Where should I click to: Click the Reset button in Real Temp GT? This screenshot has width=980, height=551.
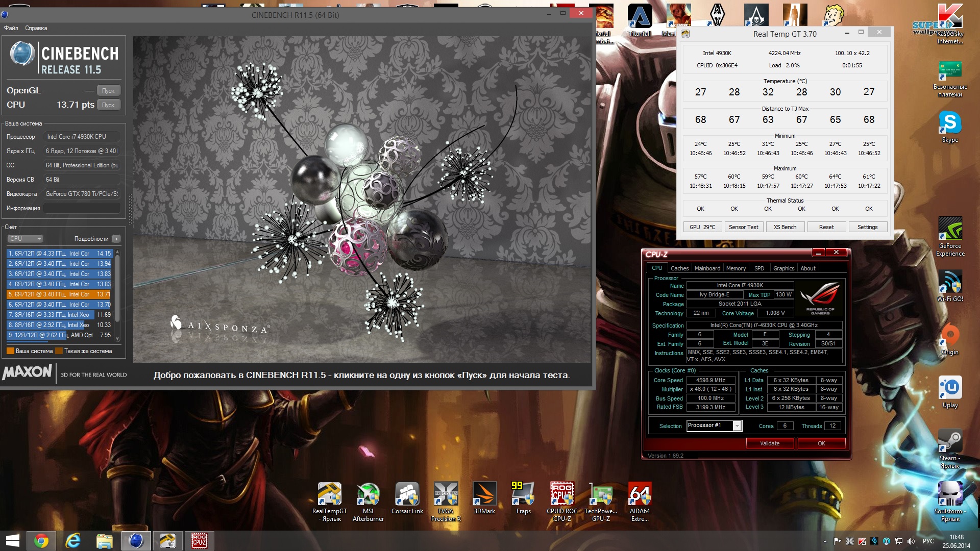click(x=826, y=227)
